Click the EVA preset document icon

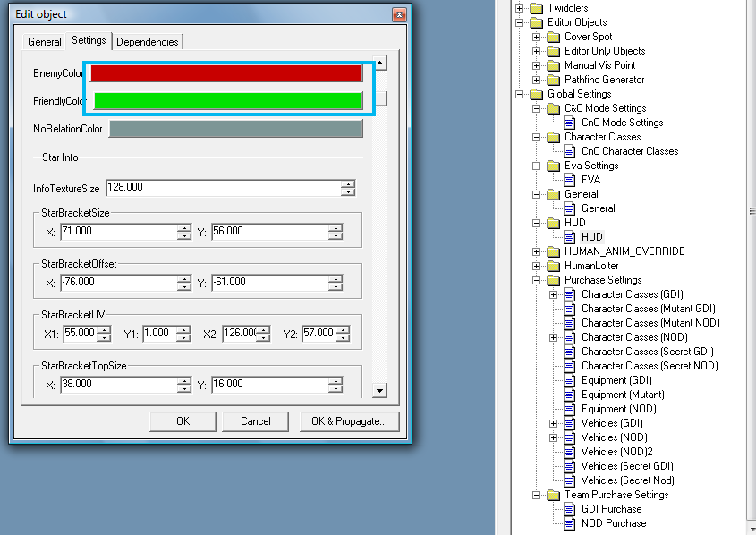tap(570, 180)
